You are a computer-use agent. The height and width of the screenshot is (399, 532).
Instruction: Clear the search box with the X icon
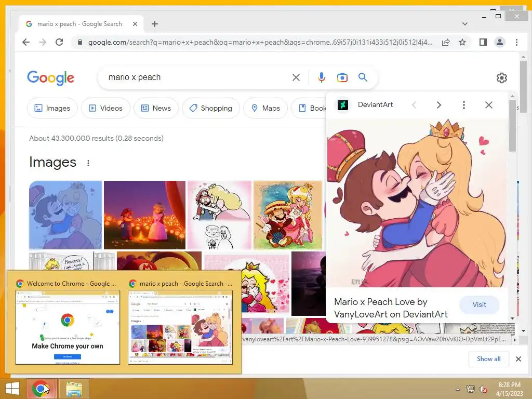(x=296, y=77)
